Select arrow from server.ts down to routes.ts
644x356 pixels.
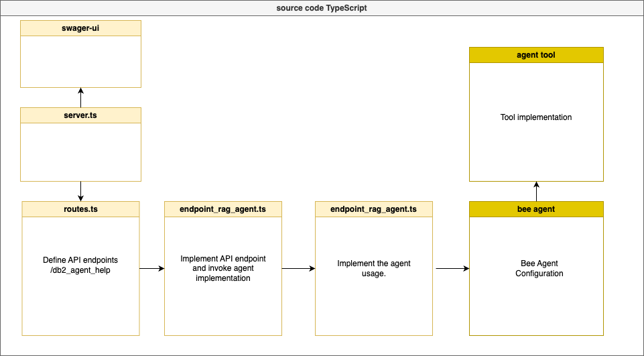[80, 191]
